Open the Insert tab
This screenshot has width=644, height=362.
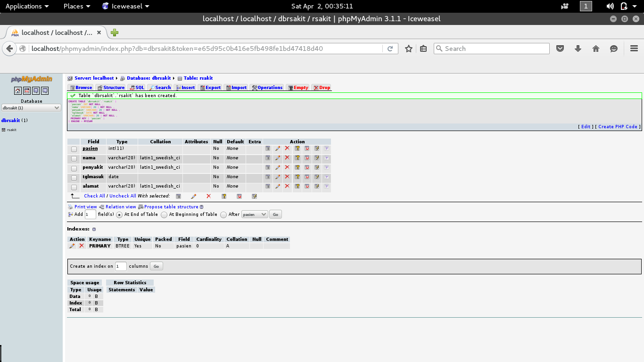(x=185, y=88)
